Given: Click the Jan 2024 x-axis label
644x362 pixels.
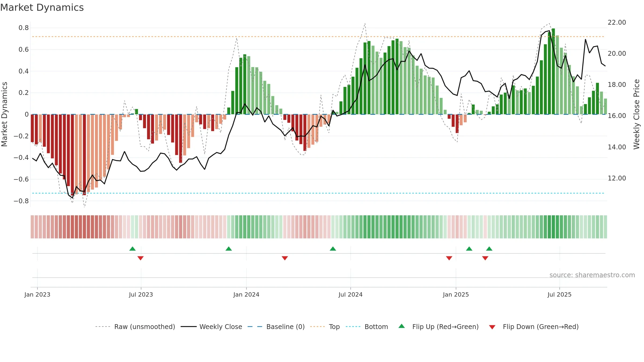Looking at the screenshot, I should point(246,294).
